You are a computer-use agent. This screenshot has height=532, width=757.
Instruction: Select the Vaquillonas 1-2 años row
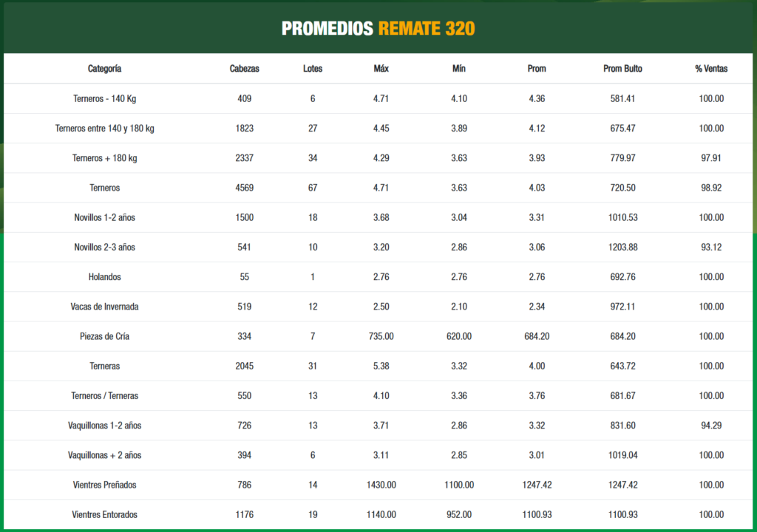[x=104, y=426]
